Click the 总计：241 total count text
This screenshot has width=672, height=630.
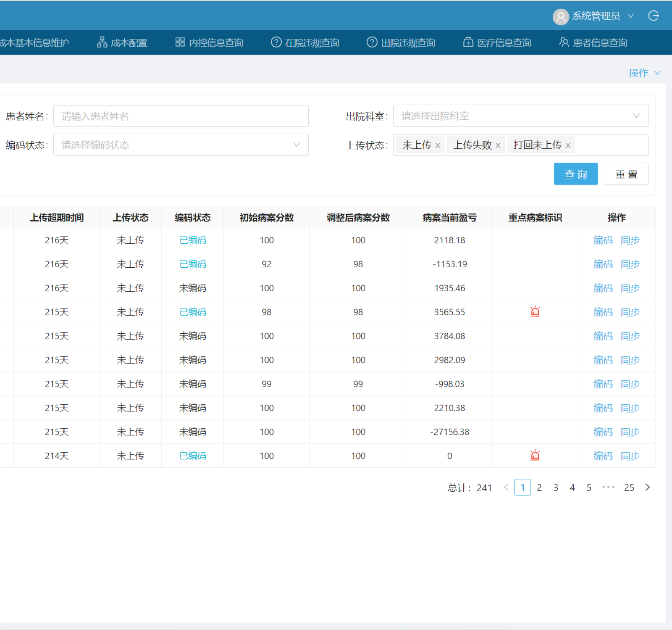[x=470, y=488]
